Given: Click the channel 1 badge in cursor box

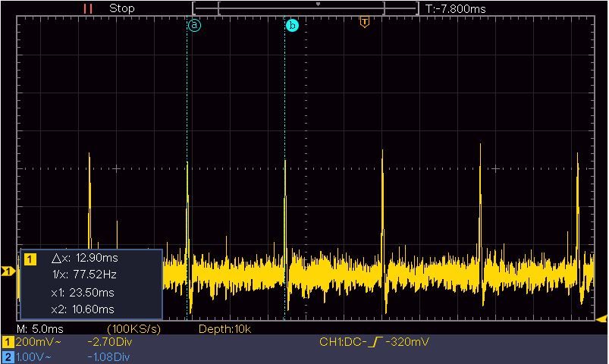Looking at the screenshot, I should [x=30, y=259].
